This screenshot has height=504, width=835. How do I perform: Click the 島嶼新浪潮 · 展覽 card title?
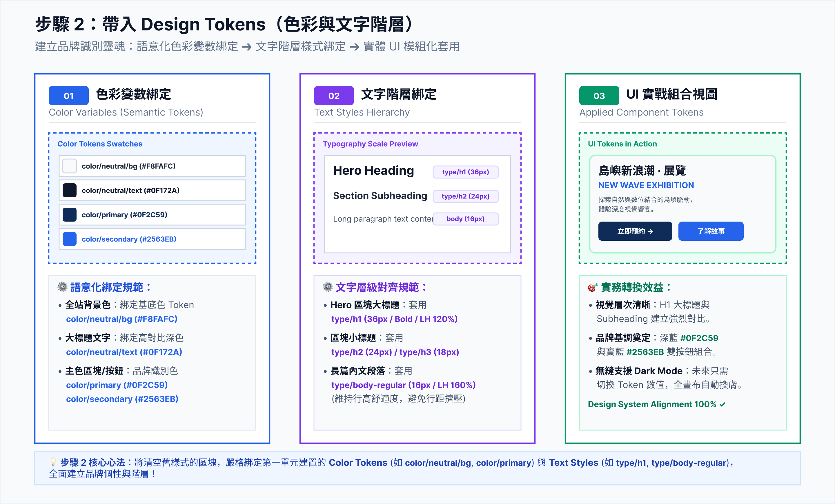642,170
